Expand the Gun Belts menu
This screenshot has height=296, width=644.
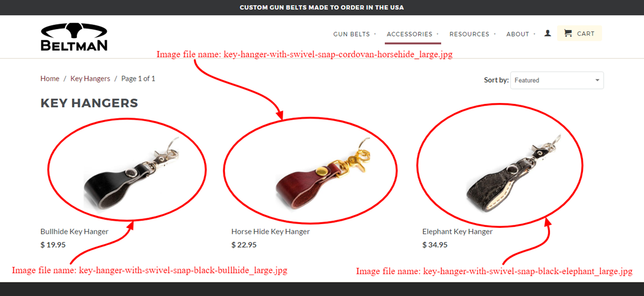354,34
